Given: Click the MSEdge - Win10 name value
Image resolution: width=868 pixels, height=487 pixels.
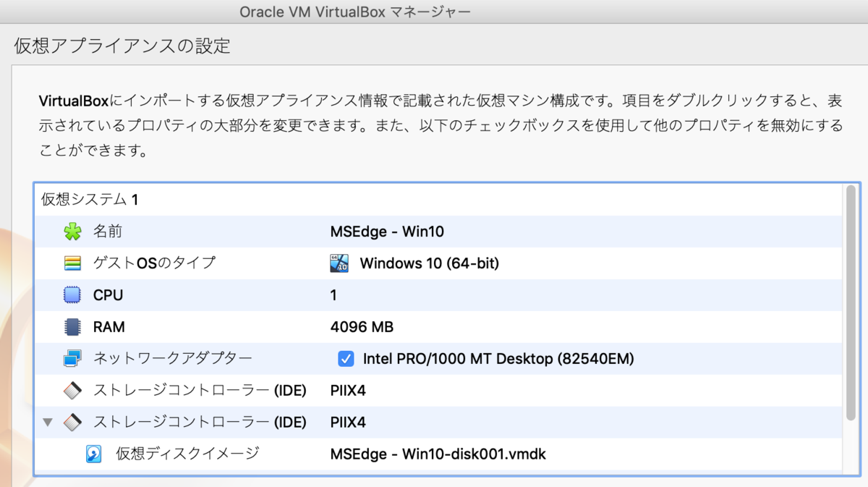Looking at the screenshot, I should (x=387, y=232).
